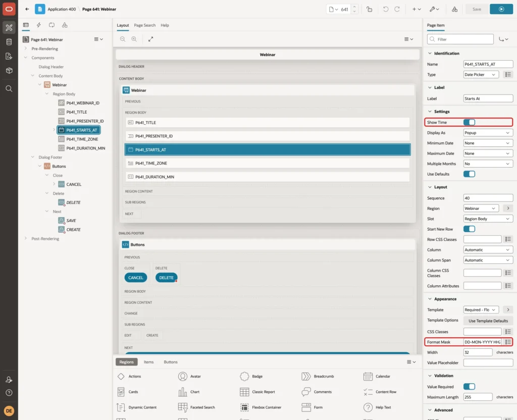Toggle the Use Defaults switch
Screen dimensions: 517x420
coord(469,174)
